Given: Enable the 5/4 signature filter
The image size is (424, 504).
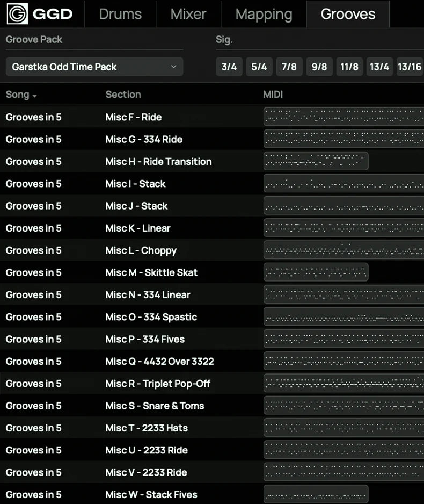Looking at the screenshot, I should pos(259,67).
